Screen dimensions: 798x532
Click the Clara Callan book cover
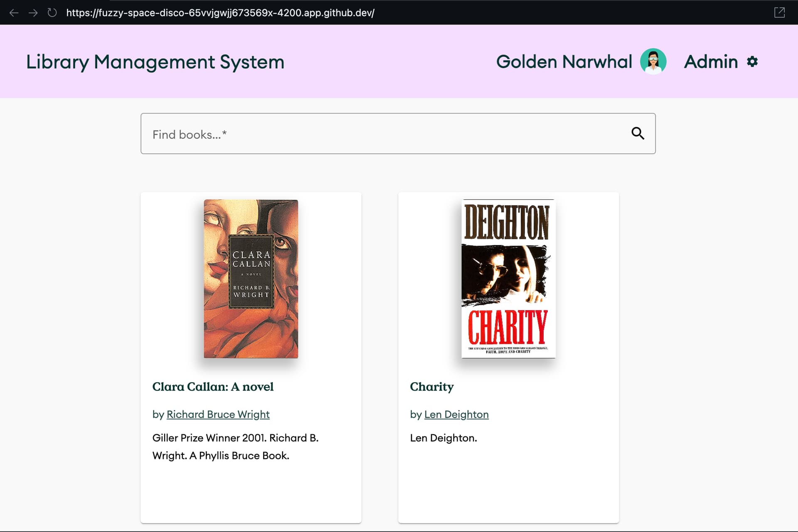(251, 279)
